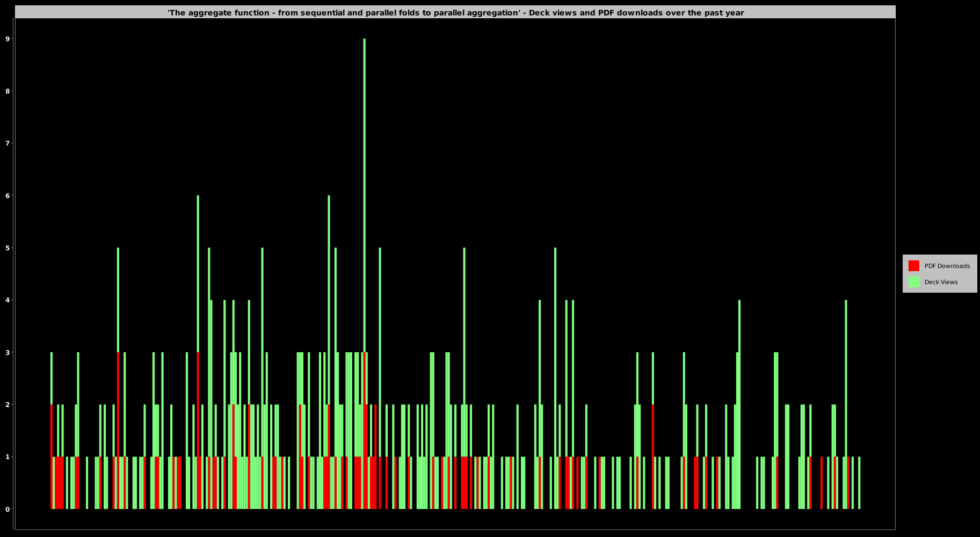
Task: Click y-axis label 6
Action: [x=8, y=195]
